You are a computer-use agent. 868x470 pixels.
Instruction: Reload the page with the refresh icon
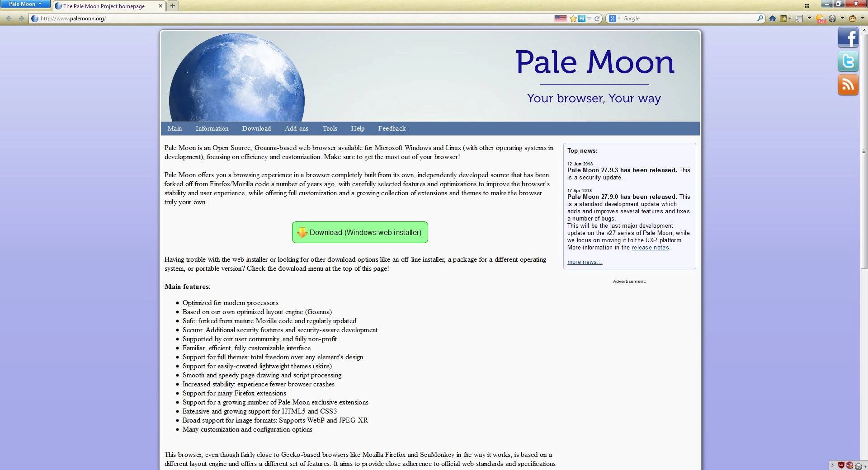point(597,19)
